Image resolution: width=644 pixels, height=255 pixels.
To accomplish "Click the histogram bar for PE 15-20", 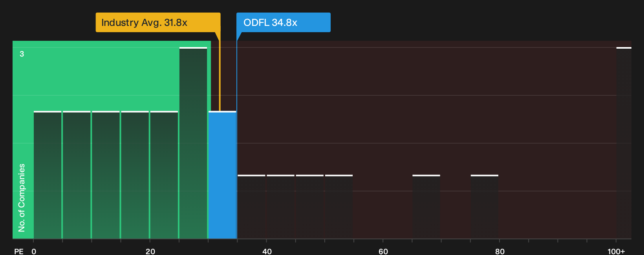I will point(135,175).
